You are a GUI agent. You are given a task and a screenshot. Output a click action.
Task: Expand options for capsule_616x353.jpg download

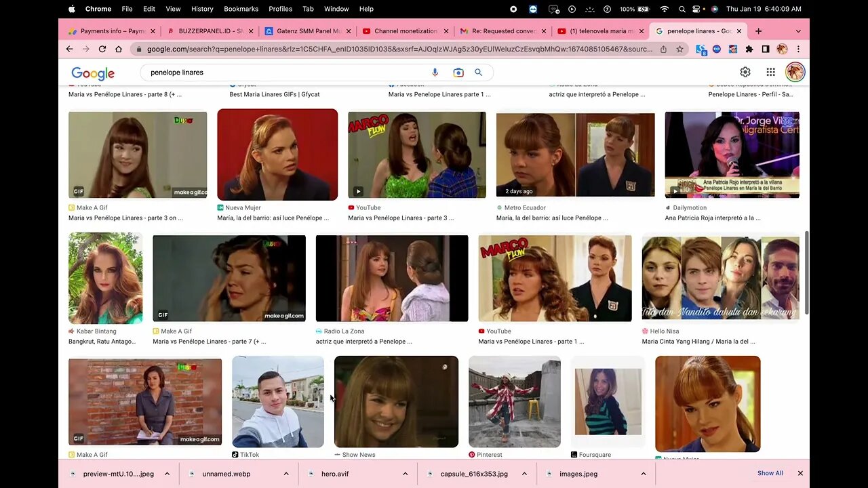click(524, 474)
